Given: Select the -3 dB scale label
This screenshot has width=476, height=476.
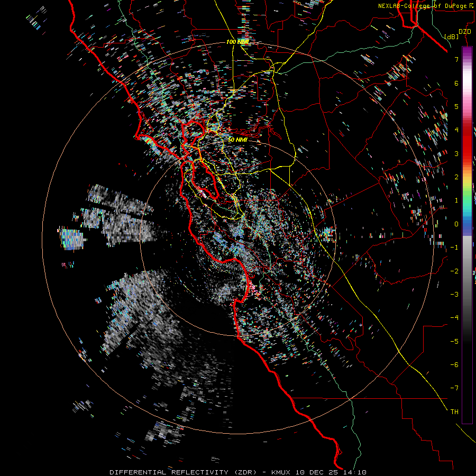Looking at the screenshot, I should pyautogui.click(x=454, y=294).
